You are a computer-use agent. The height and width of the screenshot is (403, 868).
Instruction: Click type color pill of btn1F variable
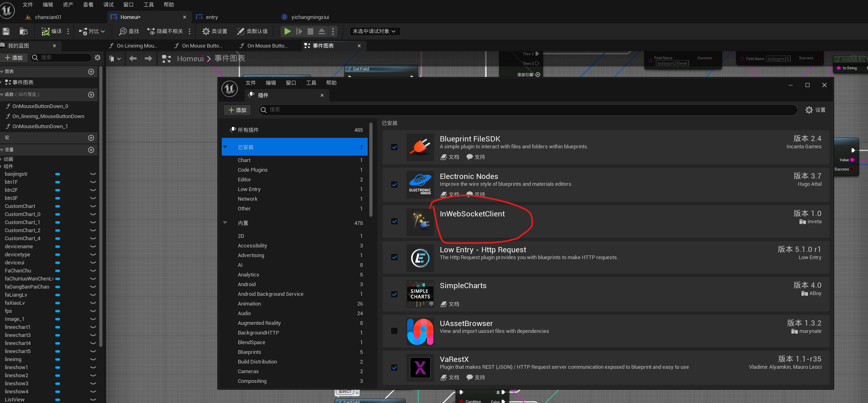click(x=58, y=182)
